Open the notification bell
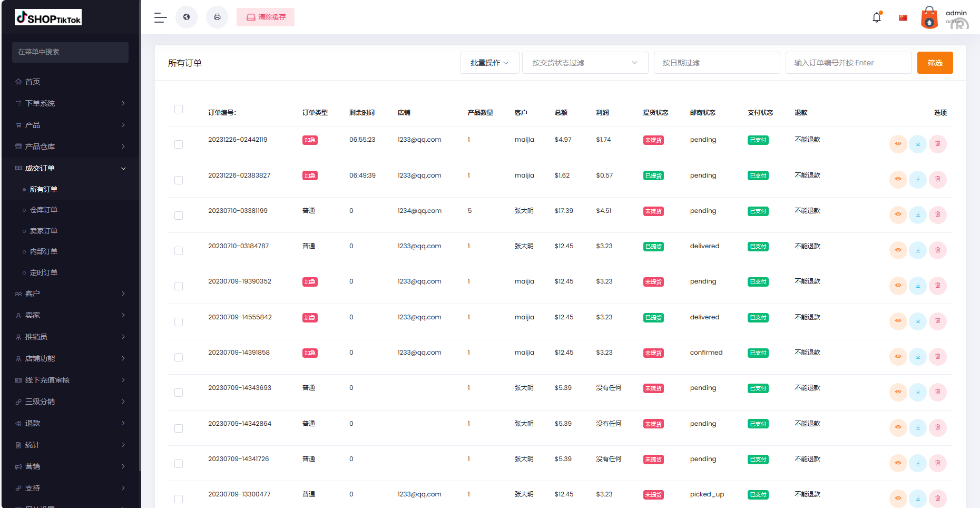Screen dimensions: 980x508 pyautogui.click(x=876, y=17)
